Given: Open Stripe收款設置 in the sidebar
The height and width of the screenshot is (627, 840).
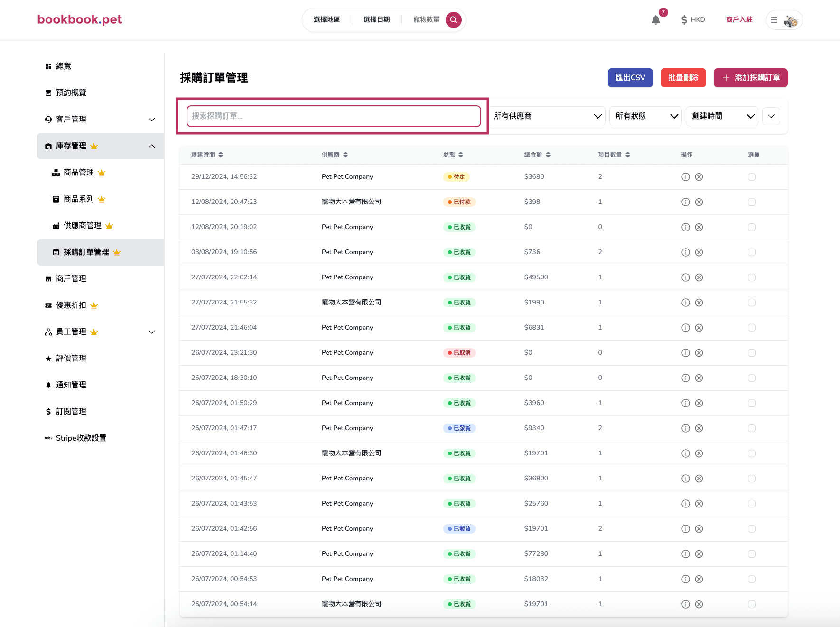Looking at the screenshot, I should [x=101, y=438].
